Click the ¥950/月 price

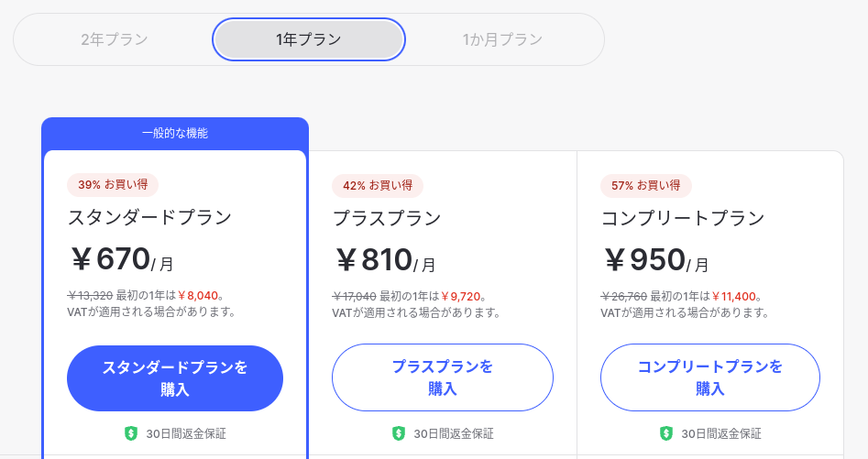tap(656, 260)
